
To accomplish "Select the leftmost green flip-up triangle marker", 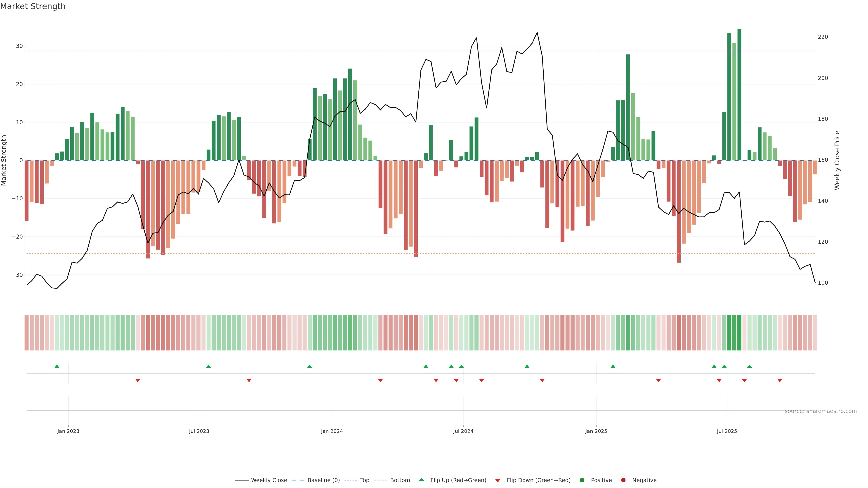I will (x=57, y=366).
